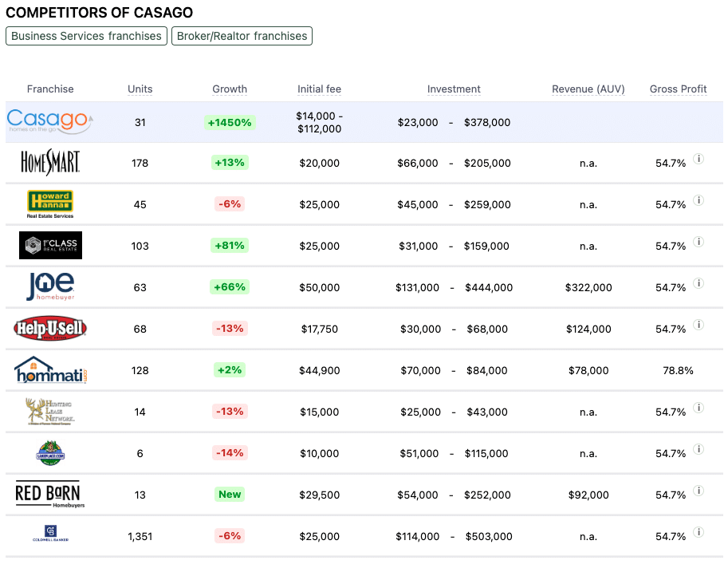Click the +81% growth badge

(x=230, y=245)
